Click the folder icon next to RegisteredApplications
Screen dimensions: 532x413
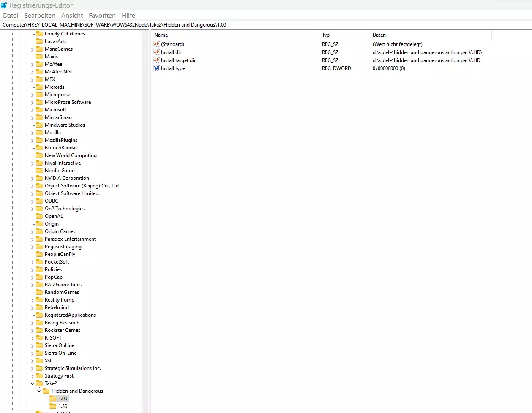click(x=39, y=315)
